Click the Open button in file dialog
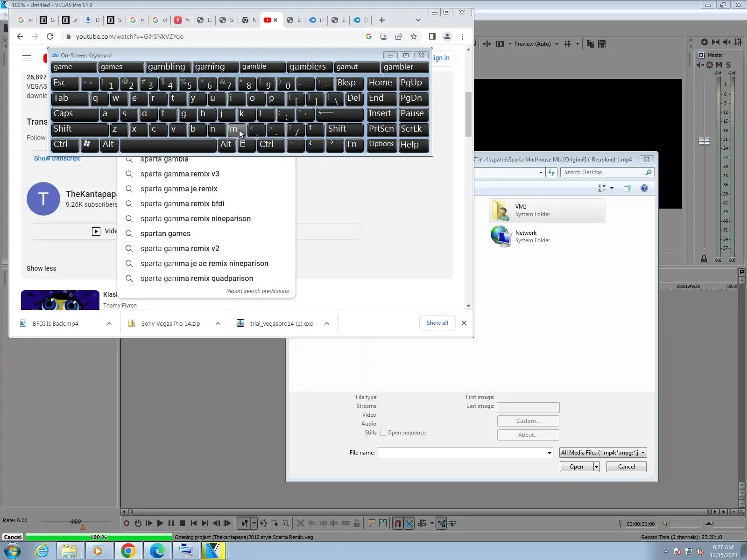This screenshot has height=560, width=747. pyautogui.click(x=576, y=467)
